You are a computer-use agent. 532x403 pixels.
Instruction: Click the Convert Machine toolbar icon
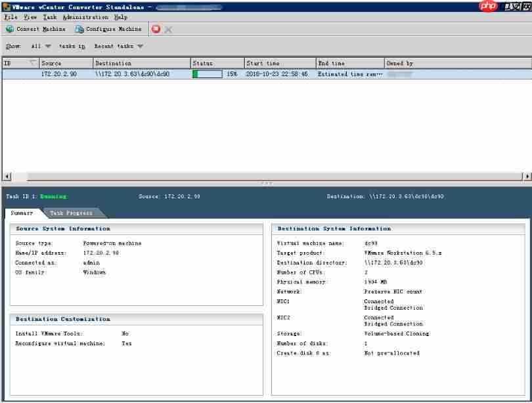(10, 30)
